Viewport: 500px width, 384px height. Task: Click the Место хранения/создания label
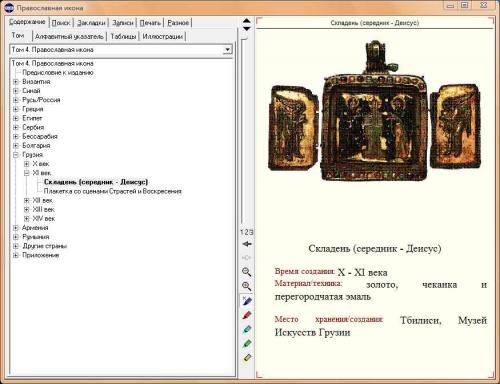coord(329,319)
